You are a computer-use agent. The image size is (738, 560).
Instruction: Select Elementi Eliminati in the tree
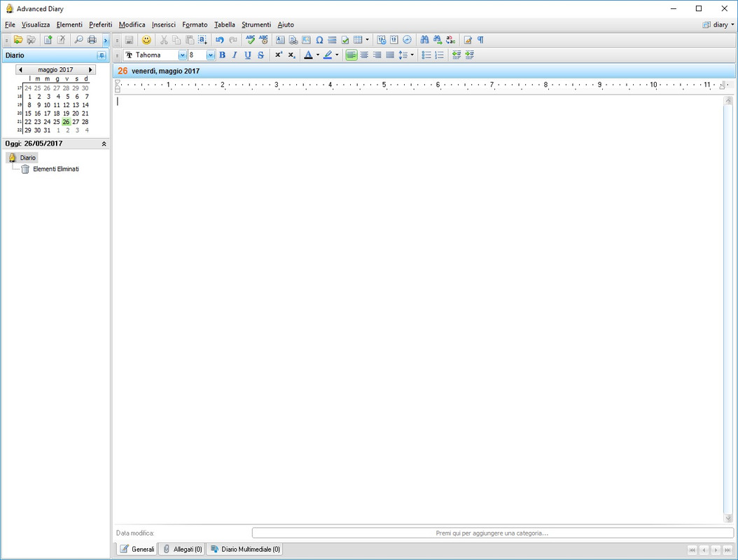[55, 169]
